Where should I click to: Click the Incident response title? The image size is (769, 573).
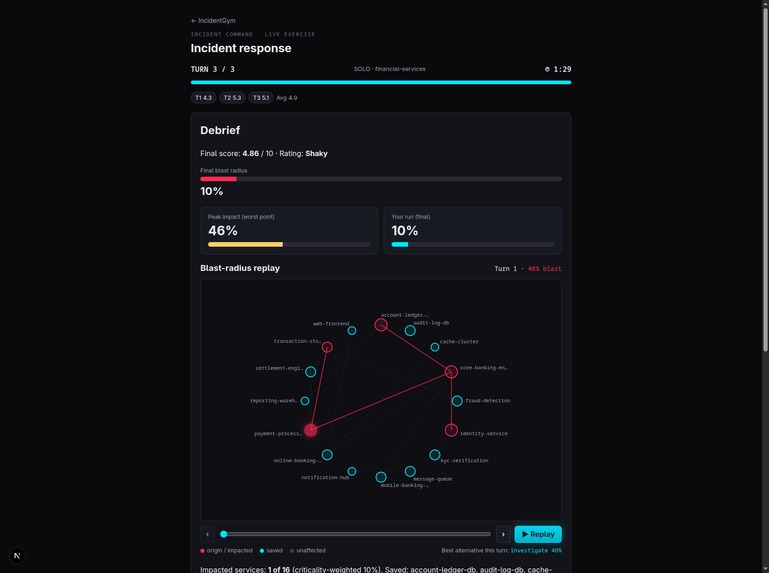point(241,48)
